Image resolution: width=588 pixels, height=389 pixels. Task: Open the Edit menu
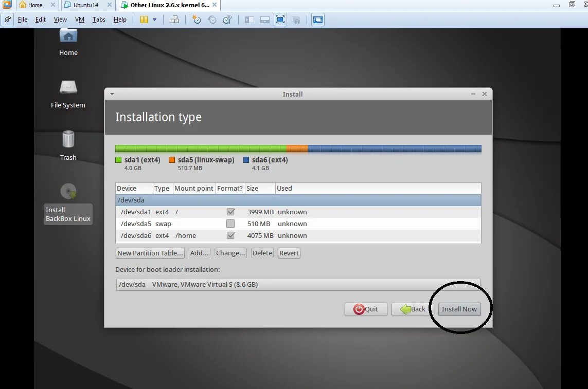click(x=41, y=20)
